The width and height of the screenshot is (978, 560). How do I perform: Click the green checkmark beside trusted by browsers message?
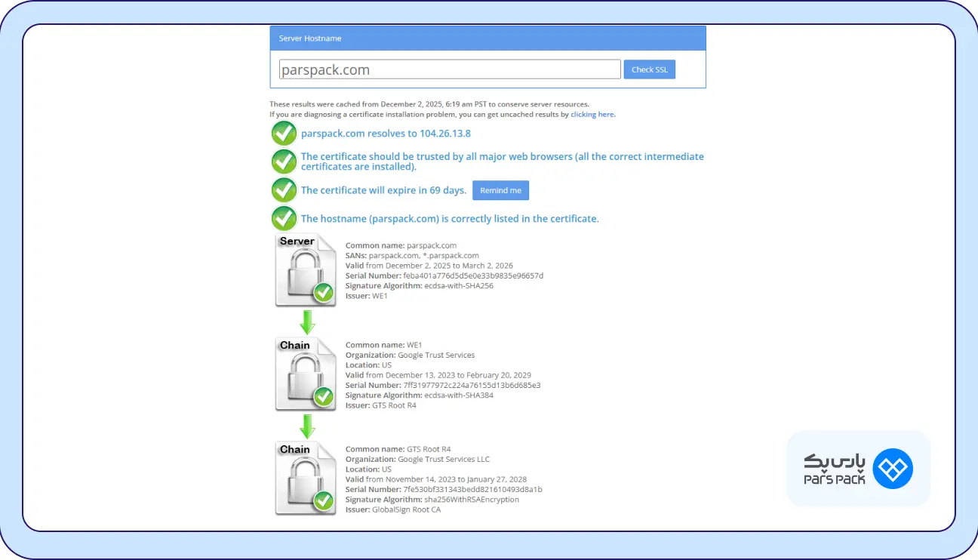point(284,162)
